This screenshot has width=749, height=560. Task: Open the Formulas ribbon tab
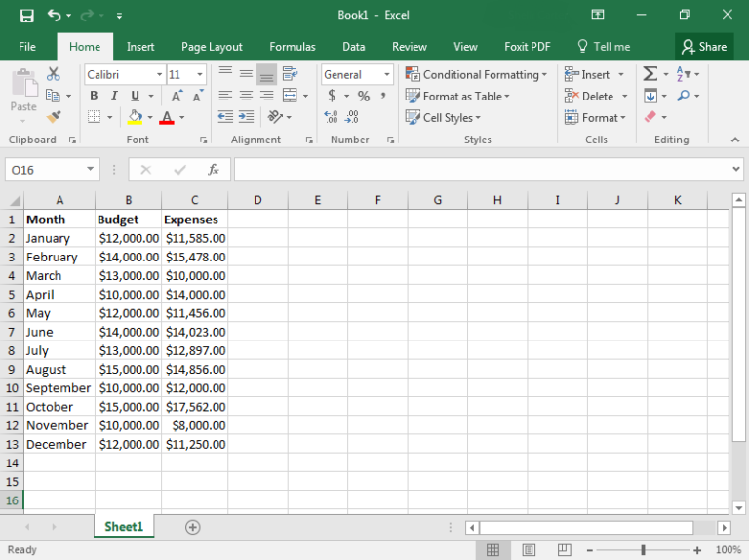(293, 47)
